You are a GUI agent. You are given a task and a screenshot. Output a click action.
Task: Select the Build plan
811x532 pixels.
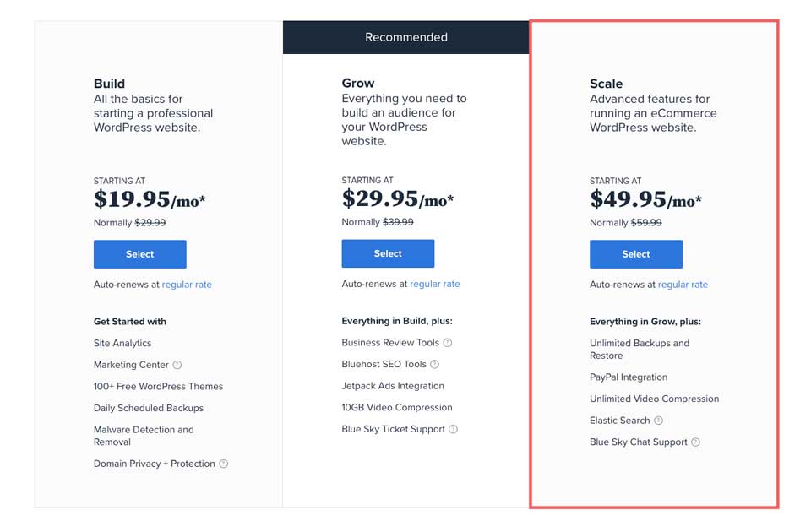[140, 254]
